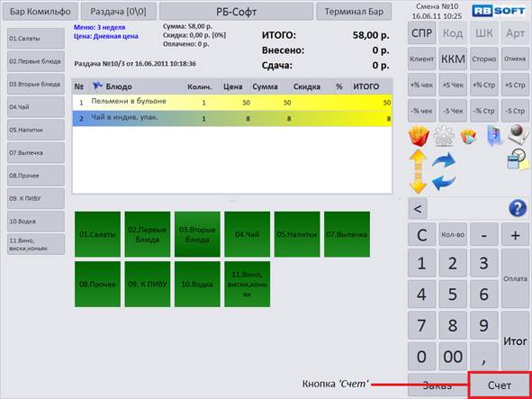Click the -% Стр button
The height and width of the screenshot is (399, 532).
tap(483, 111)
